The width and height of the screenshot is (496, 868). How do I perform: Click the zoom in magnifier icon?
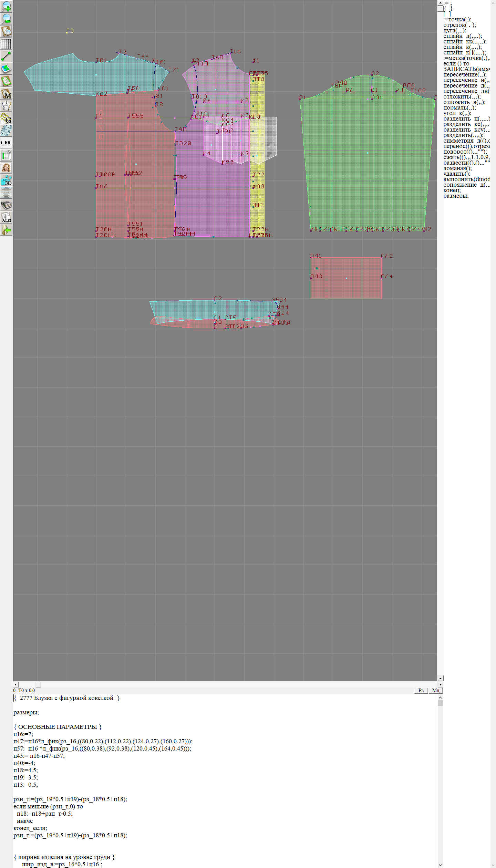[x=6, y=7]
